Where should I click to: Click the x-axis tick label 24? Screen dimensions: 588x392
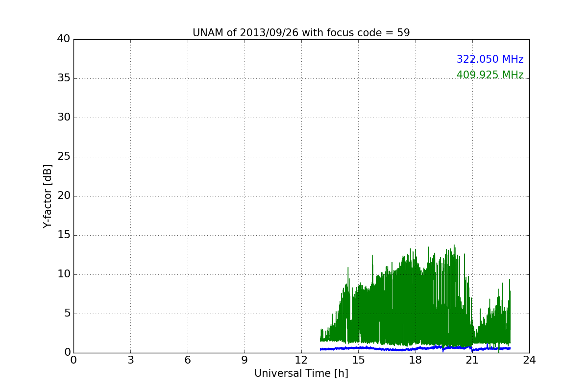click(529, 360)
